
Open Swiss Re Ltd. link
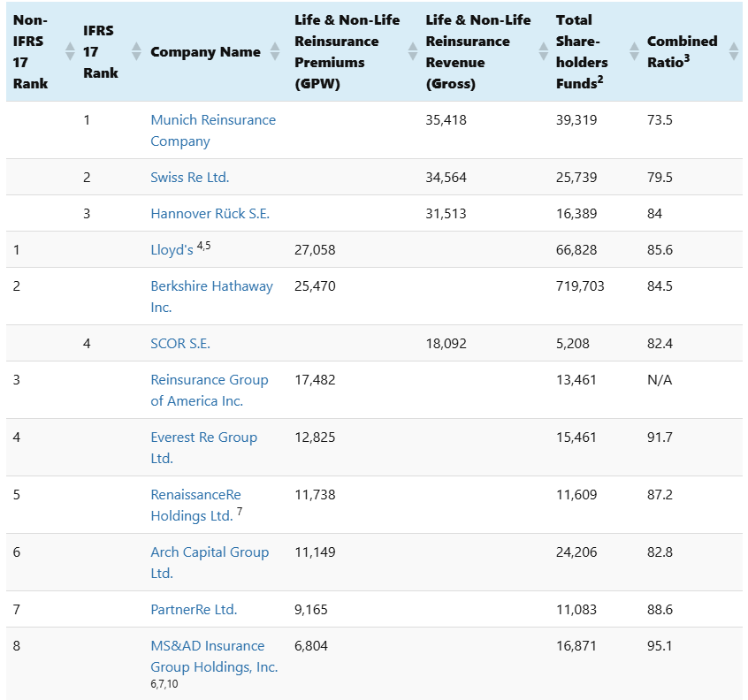pyautogui.click(x=190, y=178)
